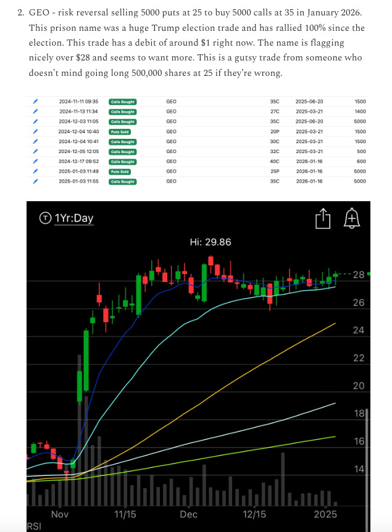Click the timestamp 2024-12-03 11:05
This screenshot has height=532, width=392.
(78, 122)
